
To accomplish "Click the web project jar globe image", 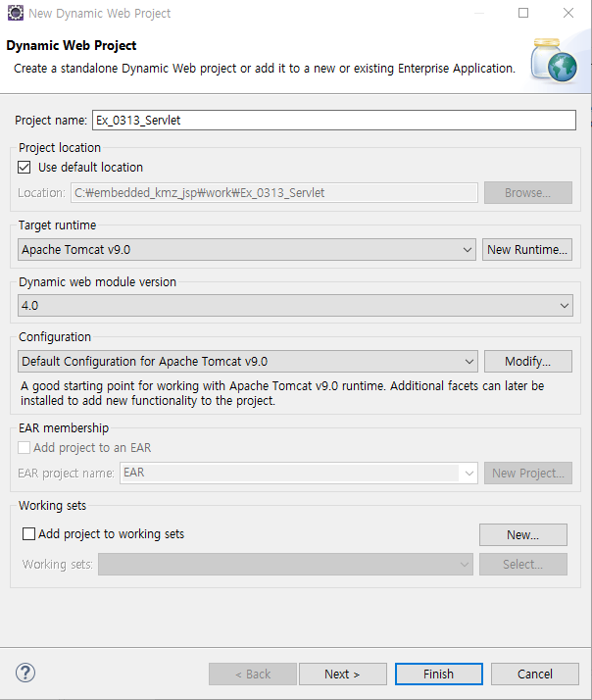I will click(x=554, y=61).
